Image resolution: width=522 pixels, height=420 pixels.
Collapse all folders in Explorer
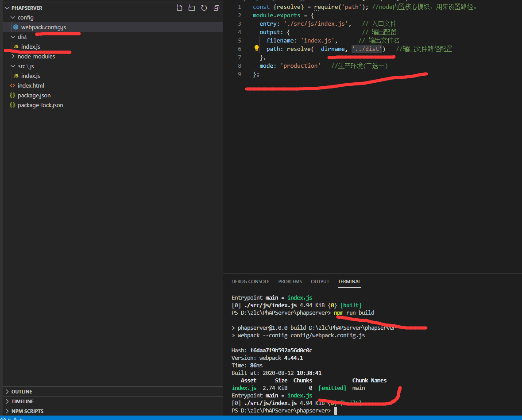click(x=216, y=8)
